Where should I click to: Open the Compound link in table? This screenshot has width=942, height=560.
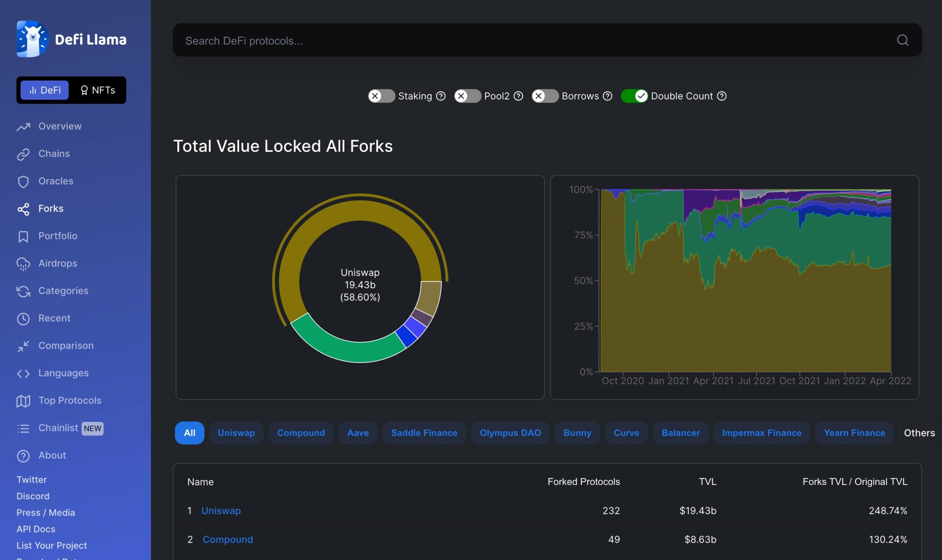coord(228,539)
